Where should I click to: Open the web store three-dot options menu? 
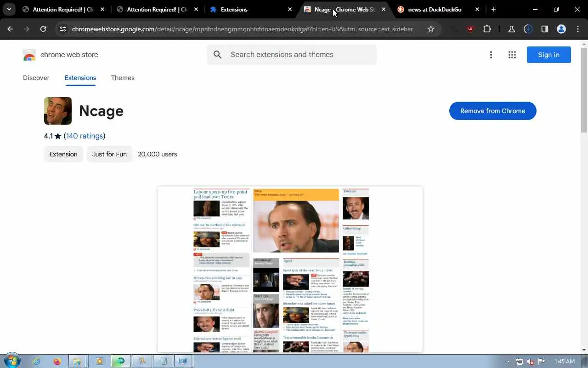point(491,55)
